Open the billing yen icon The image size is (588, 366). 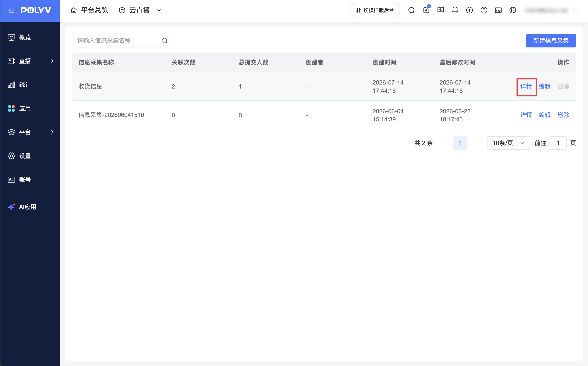(469, 10)
